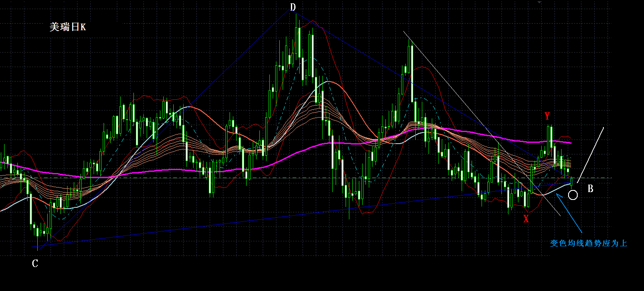Click the 美瑞日K chart title

tap(68, 27)
